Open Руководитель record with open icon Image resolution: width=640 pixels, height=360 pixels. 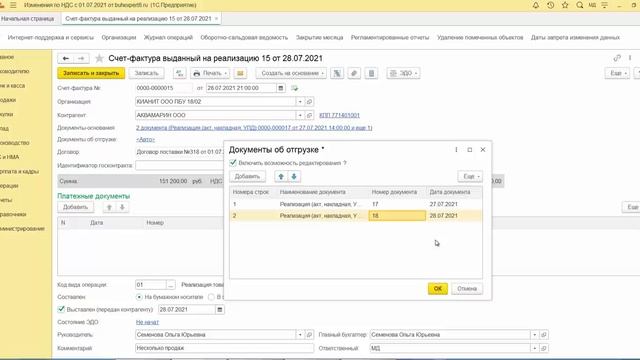[309, 334]
